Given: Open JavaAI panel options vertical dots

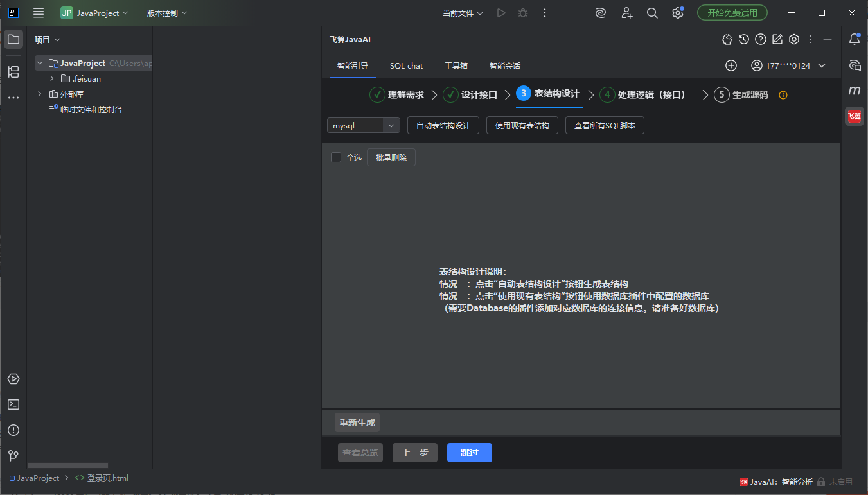Looking at the screenshot, I should (x=811, y=39).
